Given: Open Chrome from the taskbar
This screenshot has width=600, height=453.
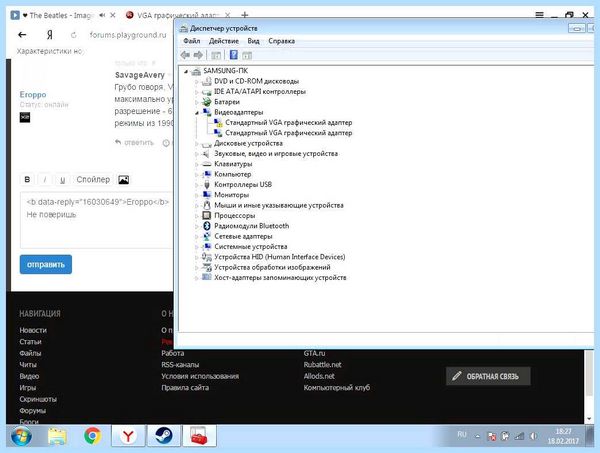Looking at the screenshot, I should click(x=92, y=436).
